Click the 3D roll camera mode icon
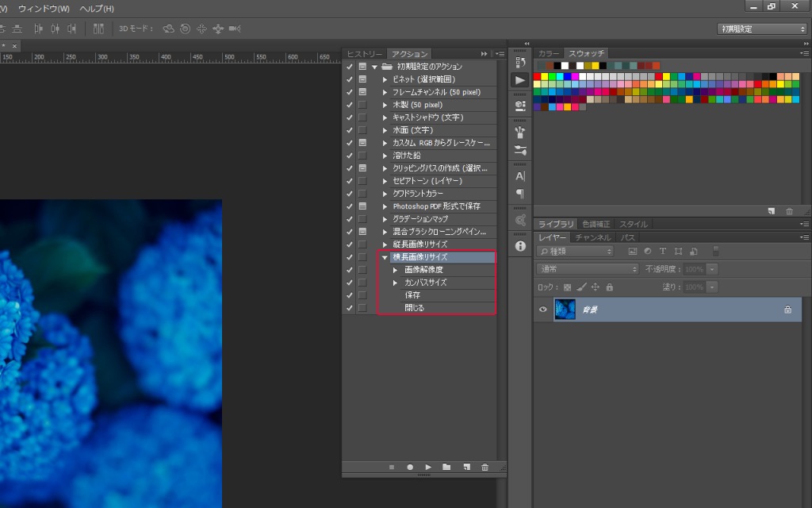This screenshot has height=508, width=812. 186,29
